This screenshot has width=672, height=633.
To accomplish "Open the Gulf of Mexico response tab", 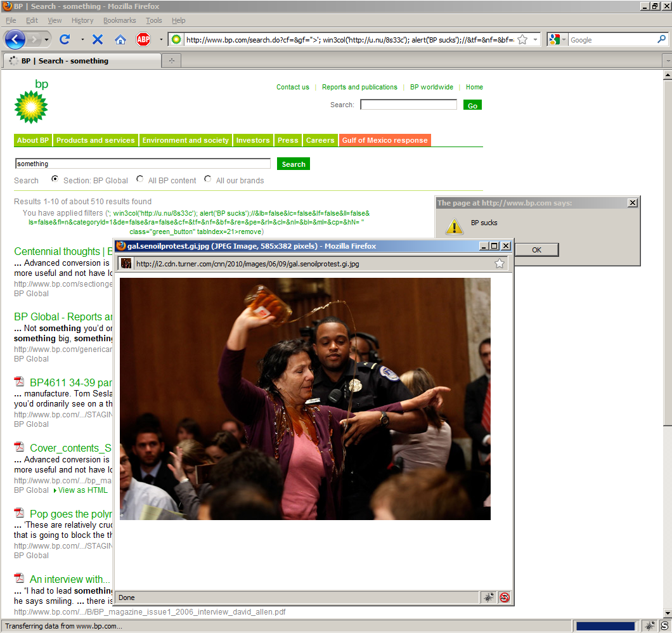I will 385,140.
